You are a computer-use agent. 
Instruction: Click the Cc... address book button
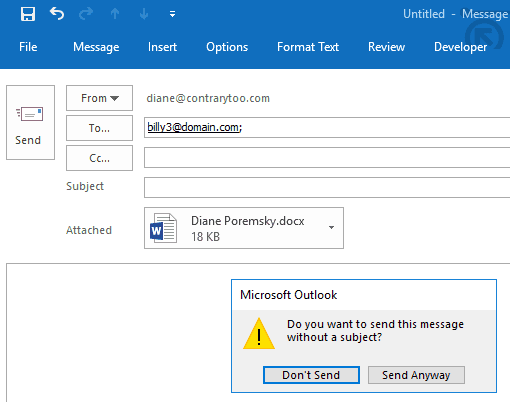point(99,158)
